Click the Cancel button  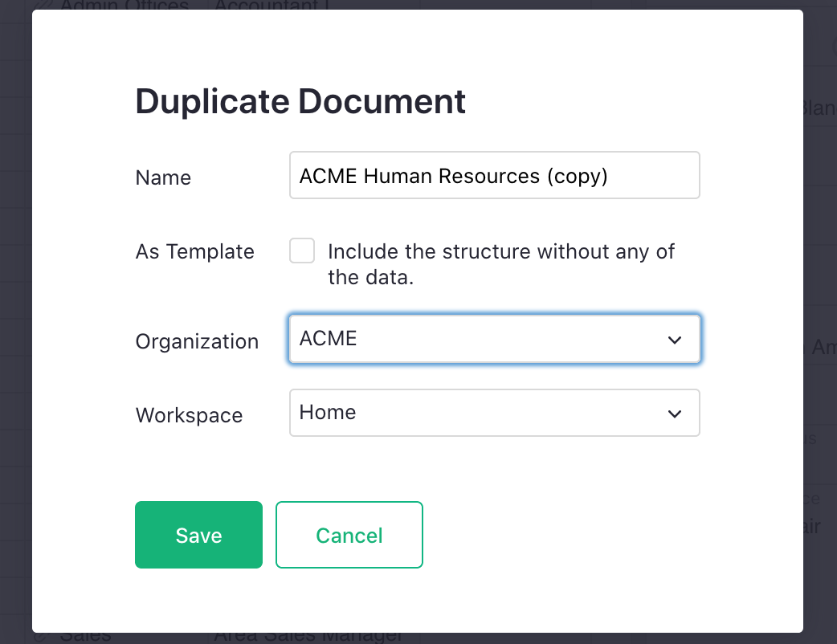(349, 534)
